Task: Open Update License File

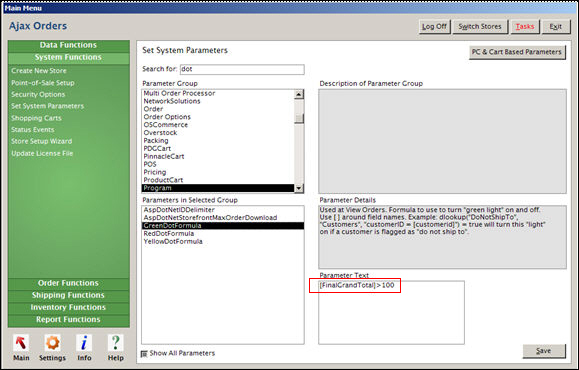Action: (x=42, y=153)
